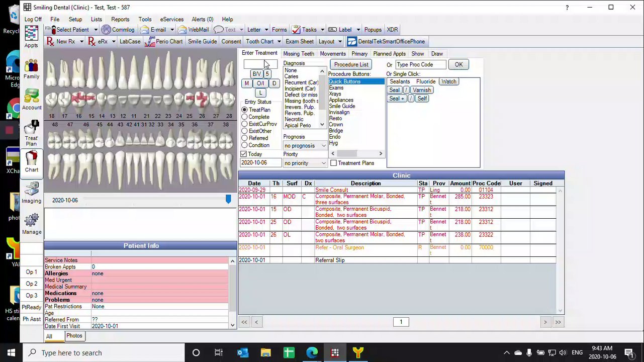644x362 pixels.
Task: Uncheck the Today checkbox
Action: click(x=244, y=154)
